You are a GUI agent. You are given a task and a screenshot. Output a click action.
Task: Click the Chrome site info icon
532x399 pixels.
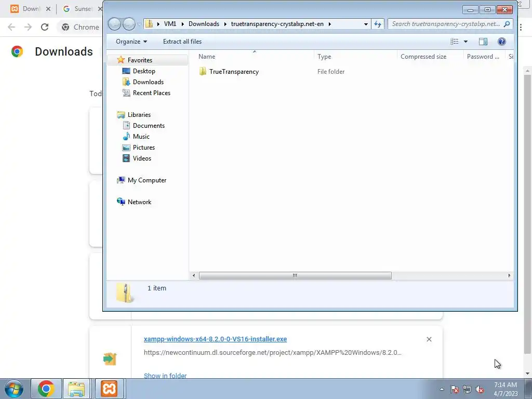[65, 27]
